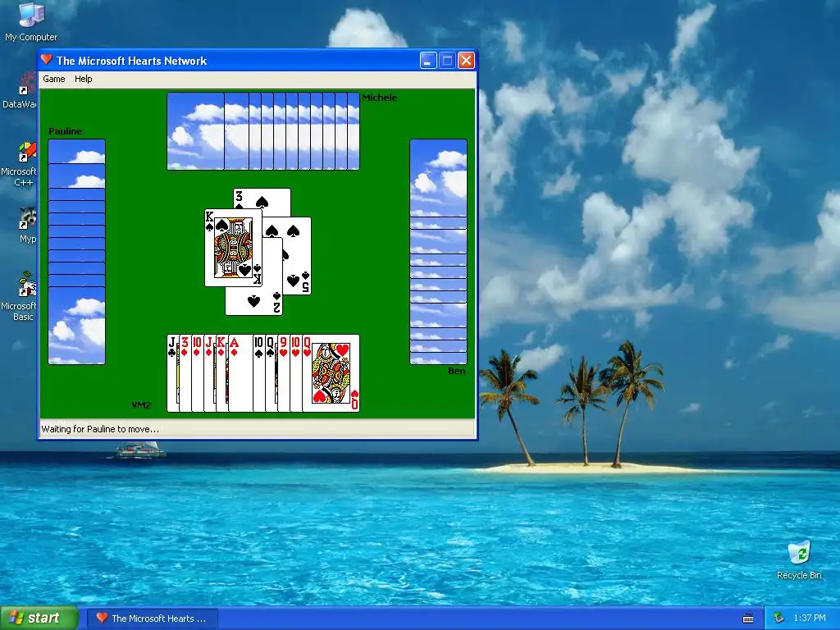Viewport: 840px width, 630px height.
Task: Select the DataWa desktop shortcut
Action: pyautogui.click(x=20, y=90)
